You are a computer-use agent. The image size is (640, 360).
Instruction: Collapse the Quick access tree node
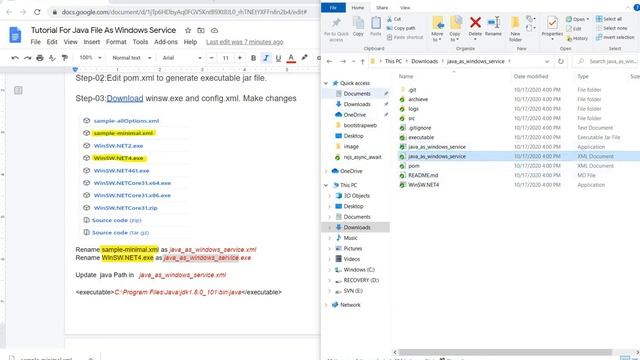[x=326, y=83]
